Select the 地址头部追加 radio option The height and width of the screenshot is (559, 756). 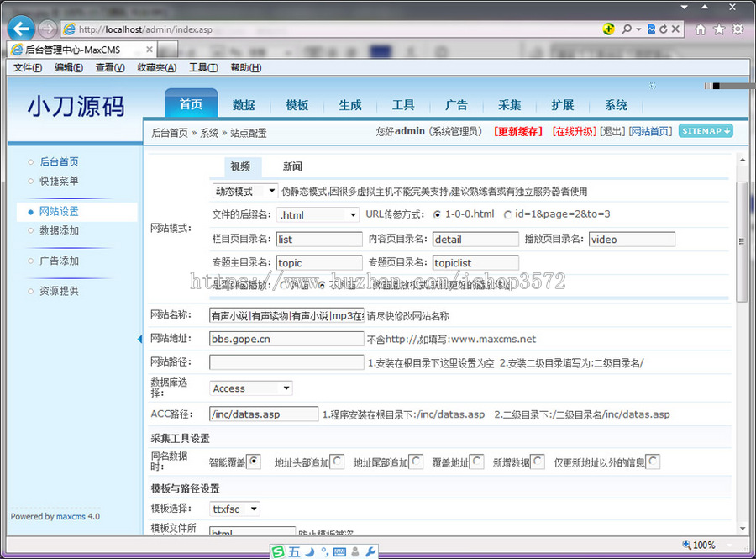337,461
